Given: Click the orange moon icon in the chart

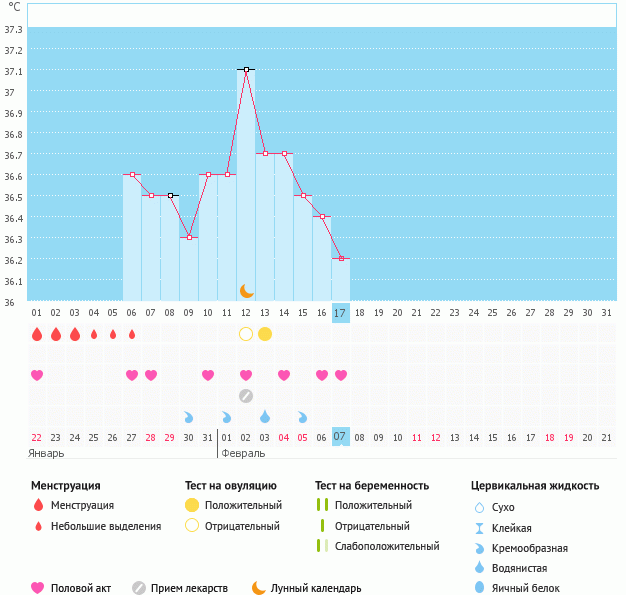Looking at the screenshot, I should tap(246, 290).
